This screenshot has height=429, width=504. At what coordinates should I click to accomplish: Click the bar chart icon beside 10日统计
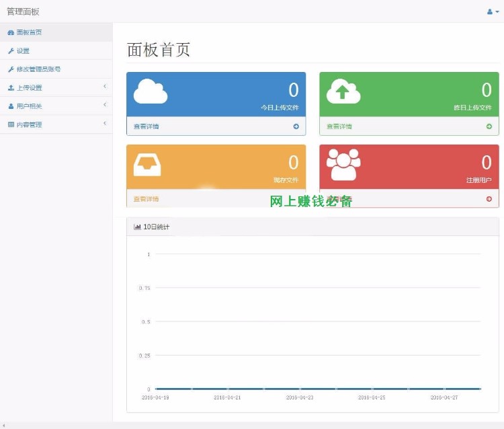tap(137, 227)
